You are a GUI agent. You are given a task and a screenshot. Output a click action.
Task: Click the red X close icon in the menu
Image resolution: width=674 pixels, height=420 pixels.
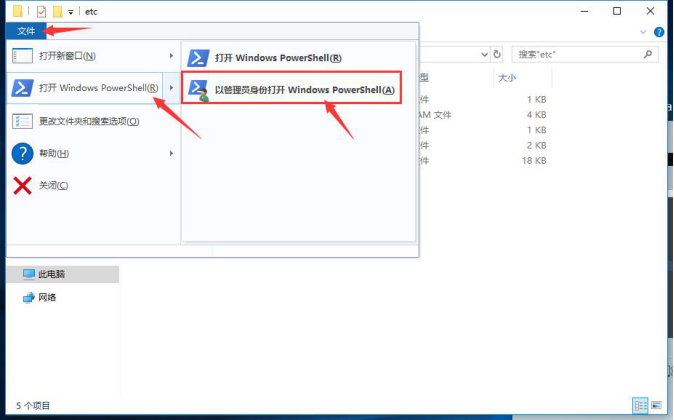coord(22,185)
